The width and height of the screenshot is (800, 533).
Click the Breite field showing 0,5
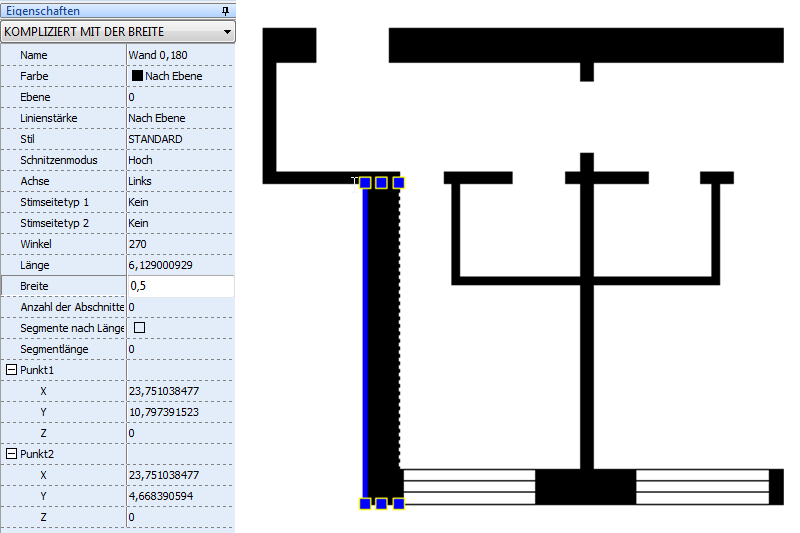click(180, 286)
